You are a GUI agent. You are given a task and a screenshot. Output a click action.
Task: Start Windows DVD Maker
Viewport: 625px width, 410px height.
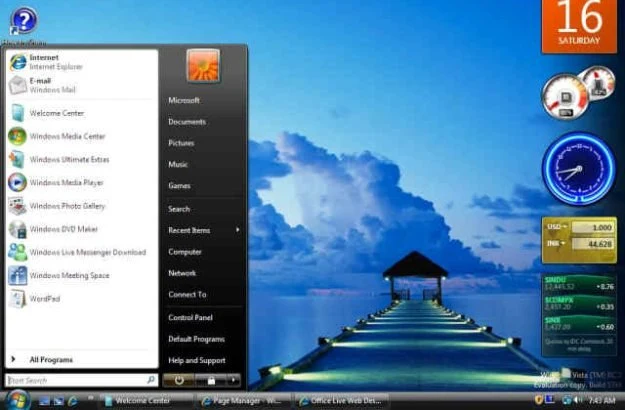62,229
